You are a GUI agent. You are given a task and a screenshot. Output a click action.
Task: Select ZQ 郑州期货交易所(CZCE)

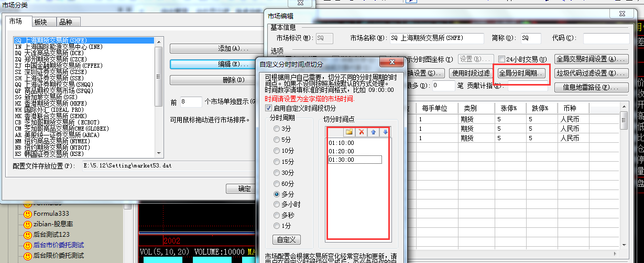[x=84, y=59]
